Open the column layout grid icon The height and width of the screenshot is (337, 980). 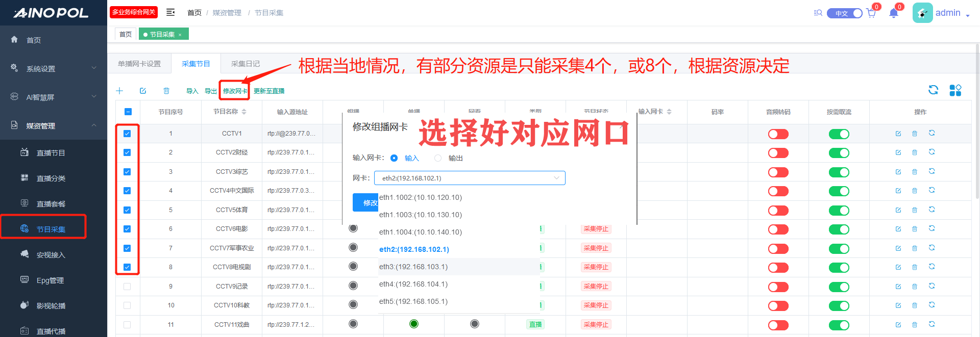955,90
